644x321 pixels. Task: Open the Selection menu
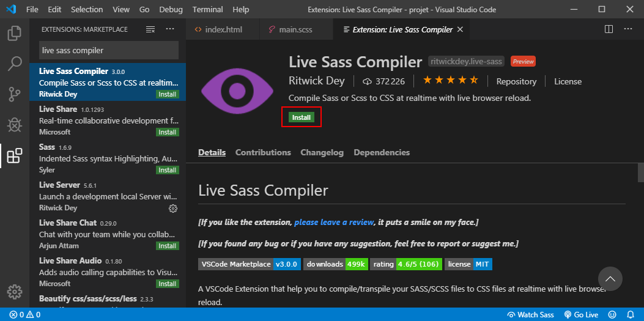pos(87,9)
